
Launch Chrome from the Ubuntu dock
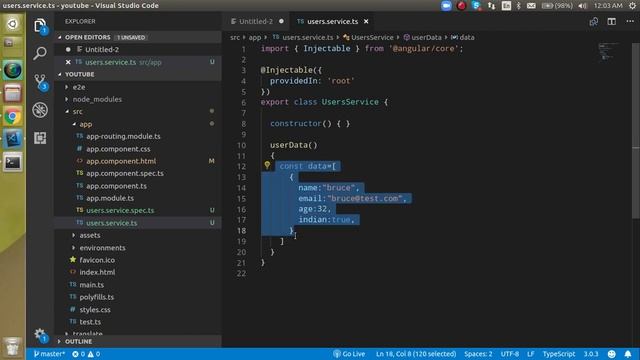click(x=13, y=117)
